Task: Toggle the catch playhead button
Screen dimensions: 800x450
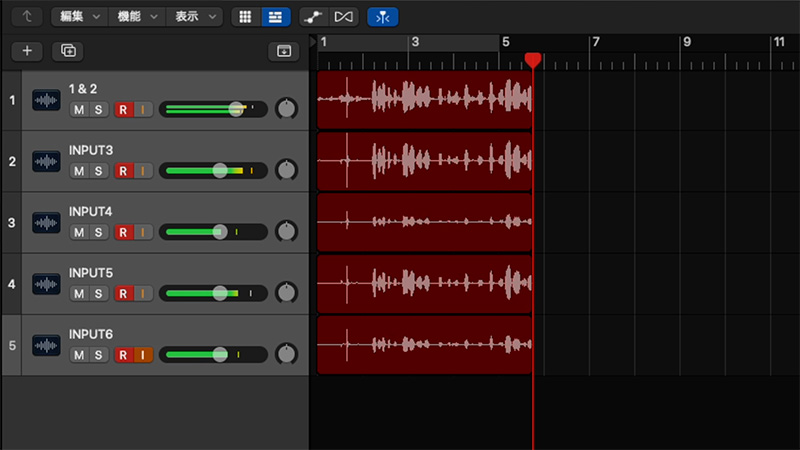Action: (x=383, y=17)
